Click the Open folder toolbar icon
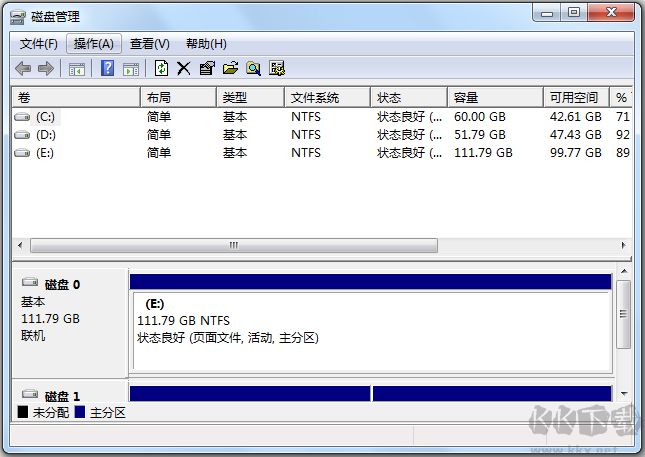 click(x=230, y=68)
